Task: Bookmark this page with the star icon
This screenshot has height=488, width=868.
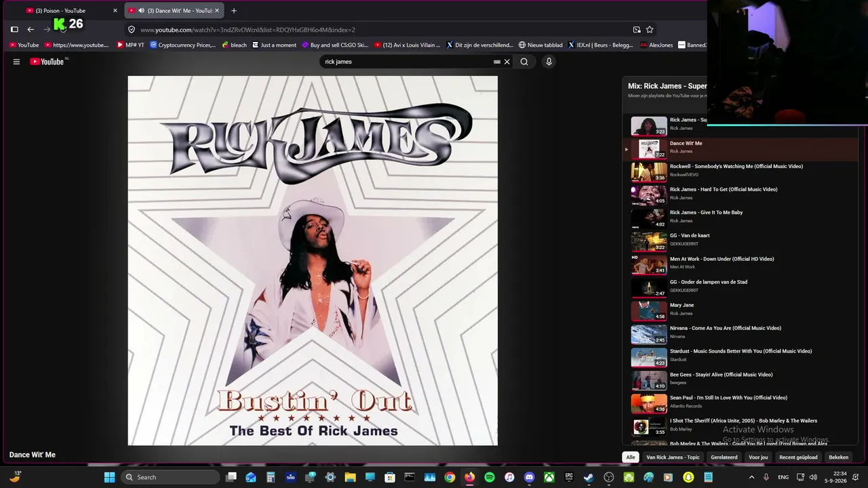Action: pyautogui.click(x=650, y=30)
